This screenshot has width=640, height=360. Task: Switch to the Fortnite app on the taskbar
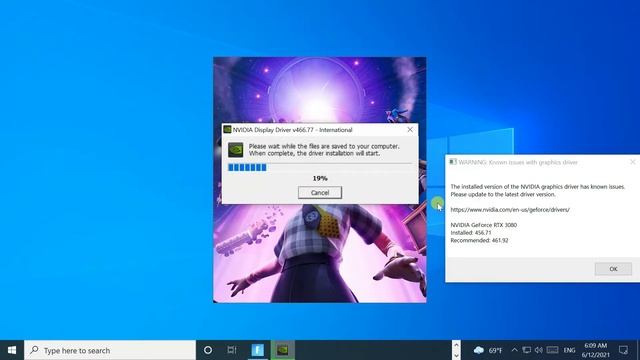(258, 350)
